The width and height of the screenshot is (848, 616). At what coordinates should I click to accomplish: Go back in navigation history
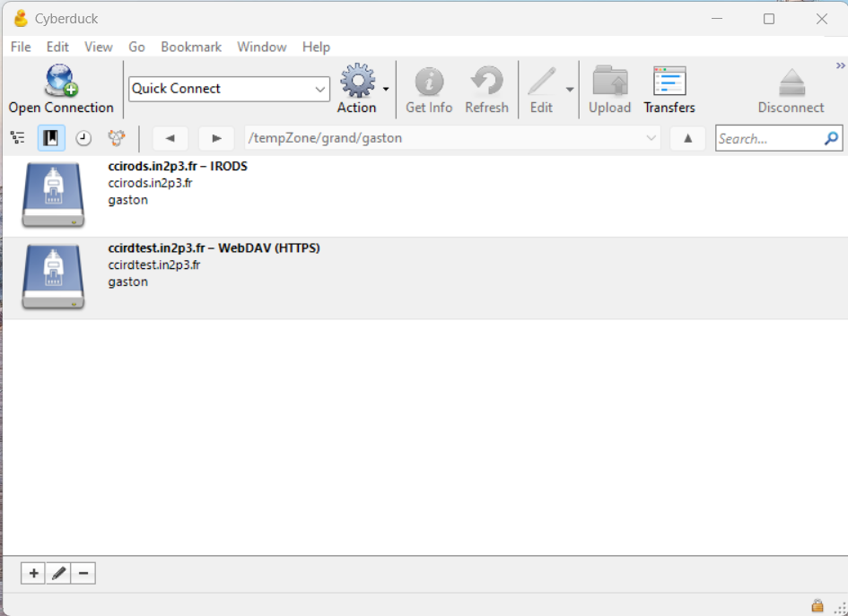pyautogui.click(x=170, y=138)
